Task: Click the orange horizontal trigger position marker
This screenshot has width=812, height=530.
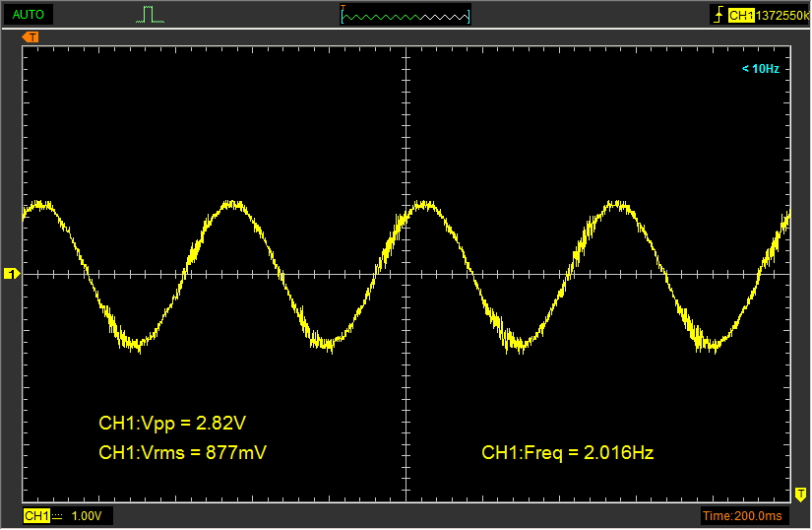Action: (x=31, y=37)
